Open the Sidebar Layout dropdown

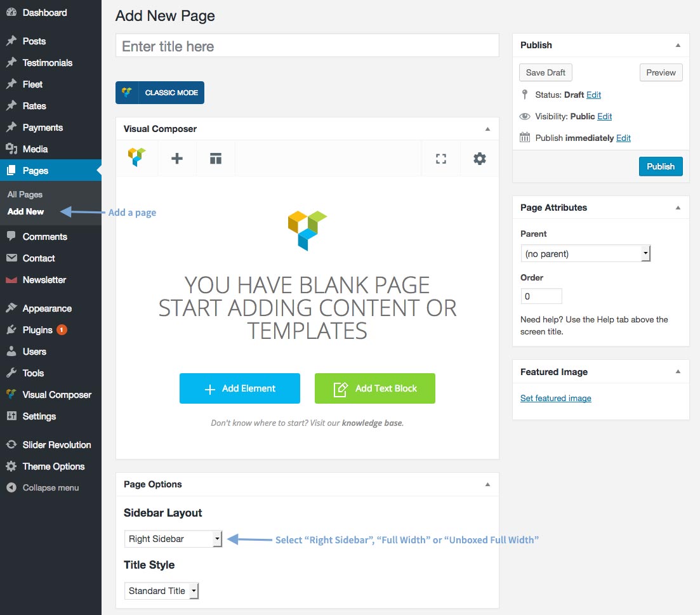[173, 539]
